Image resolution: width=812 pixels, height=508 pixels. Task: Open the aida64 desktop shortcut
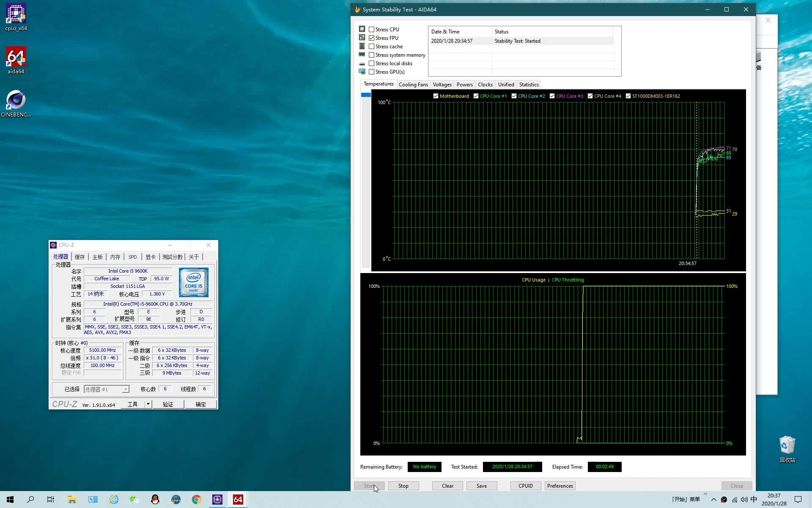click(16, 60)
